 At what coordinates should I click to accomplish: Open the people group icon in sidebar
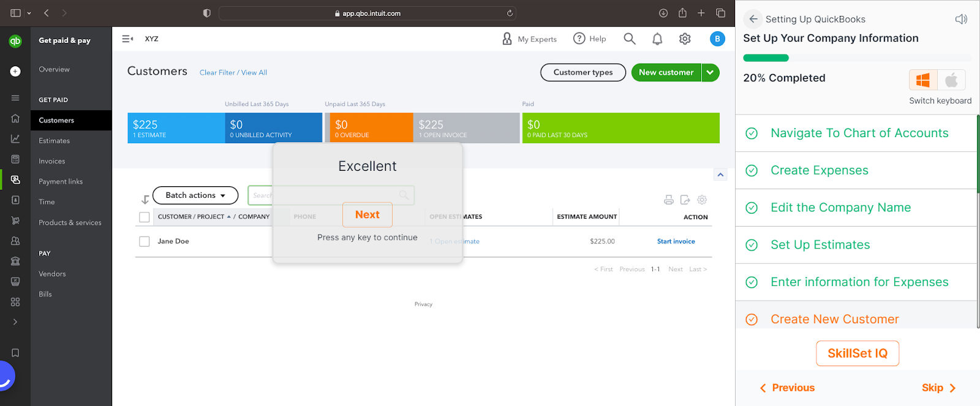pyautogui.click(x=15, y=241)
